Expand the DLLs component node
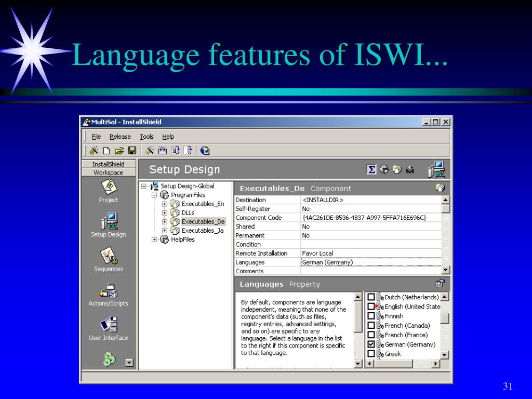Viewport: 532px width, 399px height. coord(165,212)
